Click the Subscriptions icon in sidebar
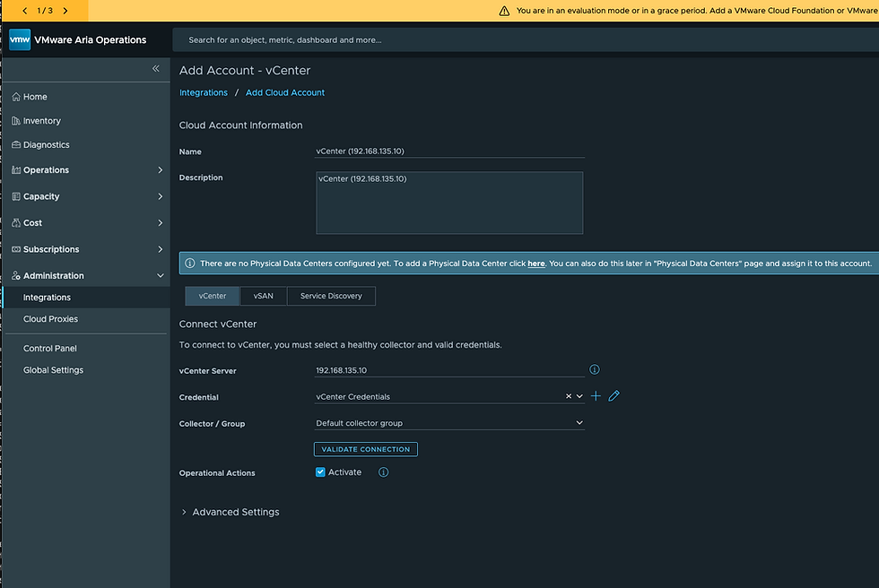This screenshot has height=588, width=879. (16, 249)
